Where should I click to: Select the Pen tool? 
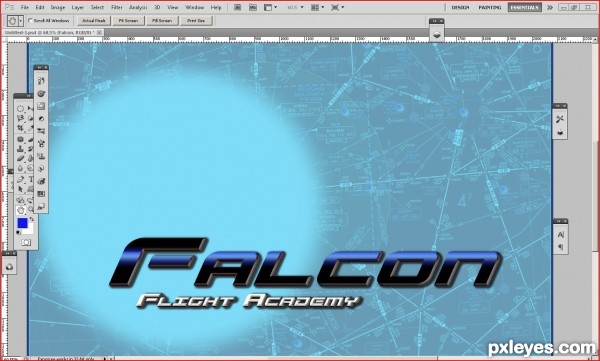(x=20, y=180)
